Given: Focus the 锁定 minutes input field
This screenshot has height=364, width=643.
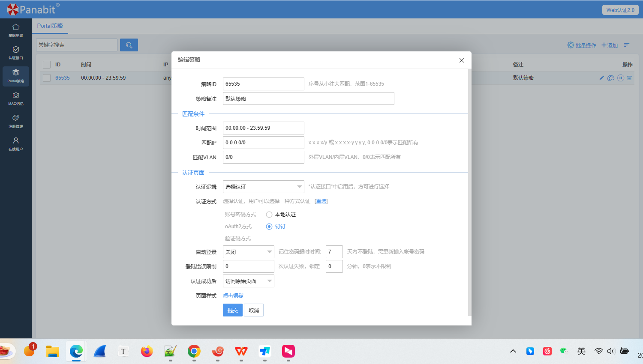Looking at the screenshot, I should 334,266.
